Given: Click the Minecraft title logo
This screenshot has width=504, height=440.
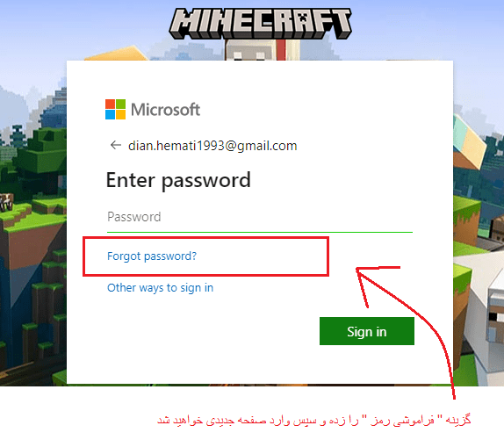Looking at the screenshot, I should pos(261,24).
